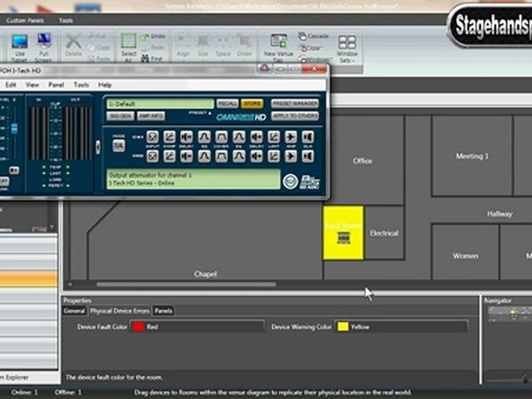
Task: Collapse the DSP section arrow beside meters
Action: 98,147
